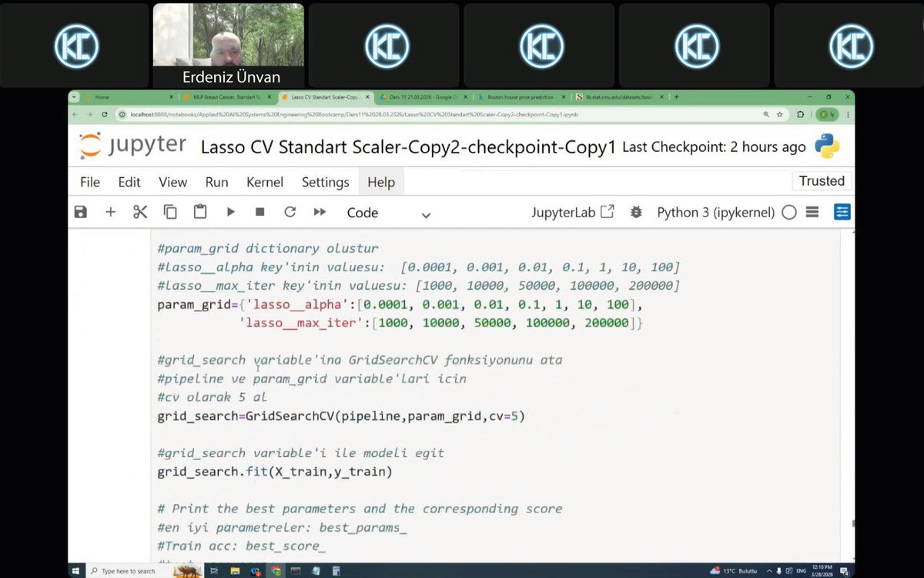Open the hamburger table of contents icon

click(x=812, y=212)
